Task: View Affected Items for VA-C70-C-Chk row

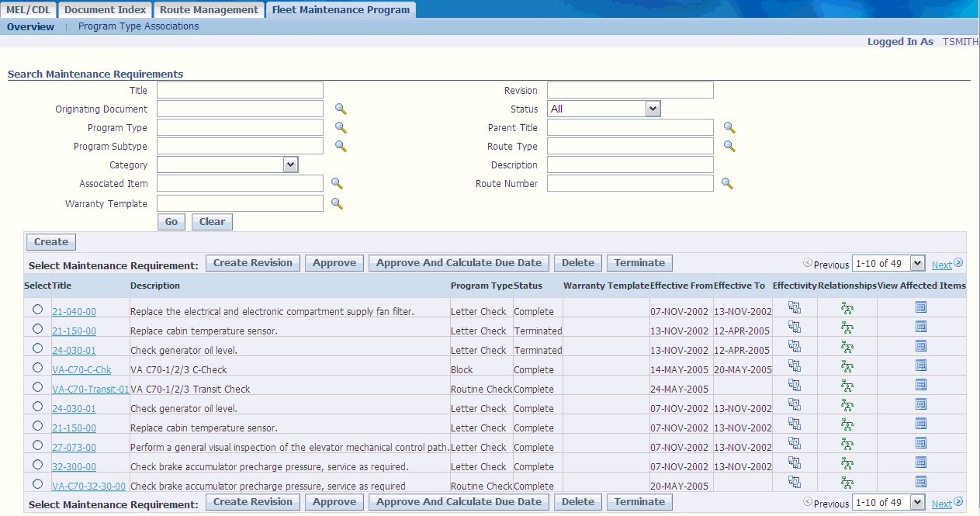Action: (921, 365)
